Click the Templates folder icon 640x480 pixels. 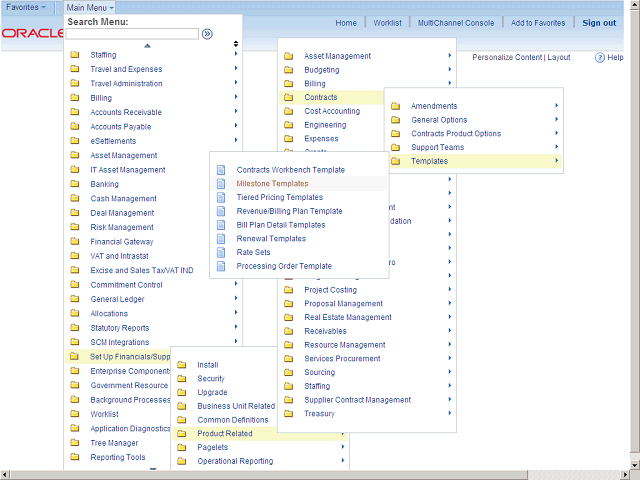point(395,161)
